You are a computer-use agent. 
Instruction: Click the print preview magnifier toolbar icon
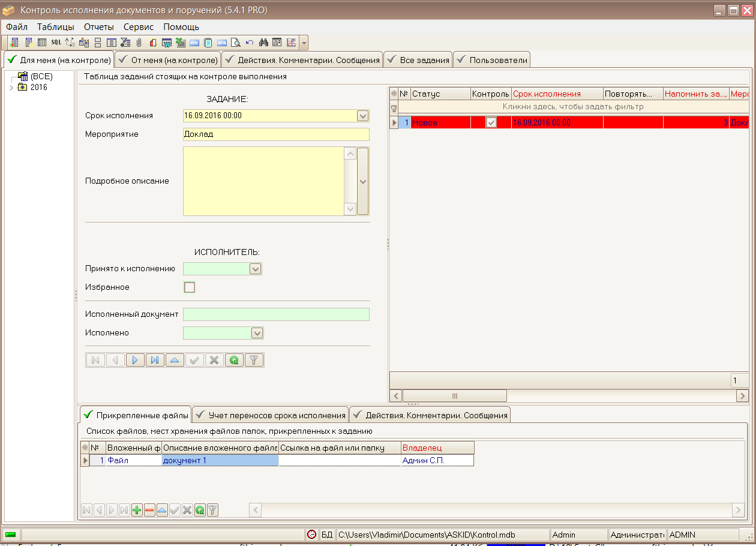[235, 43]
